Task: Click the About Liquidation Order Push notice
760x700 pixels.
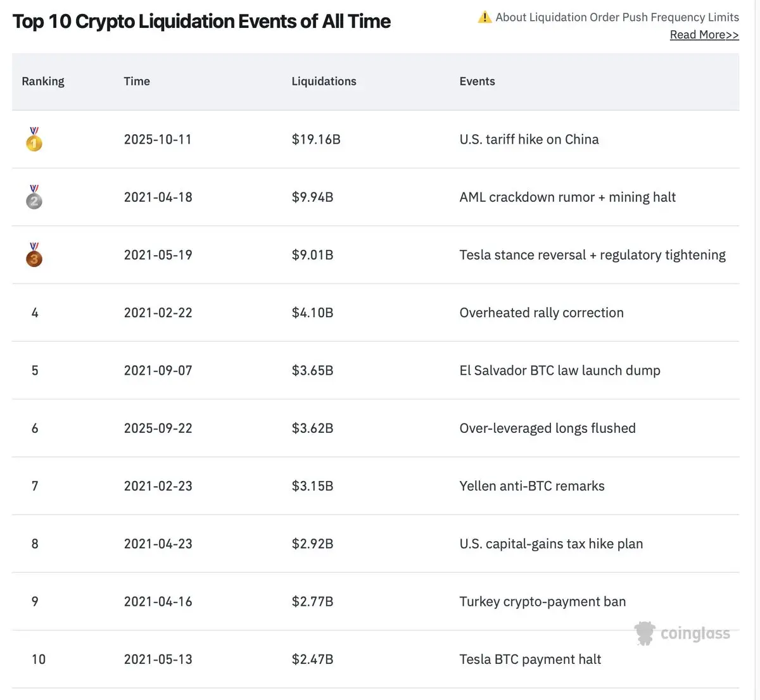Action: pos(617,17)
